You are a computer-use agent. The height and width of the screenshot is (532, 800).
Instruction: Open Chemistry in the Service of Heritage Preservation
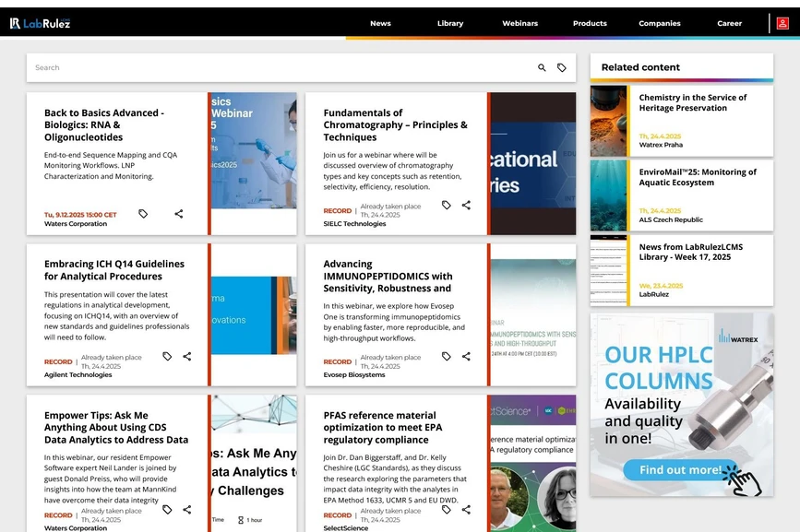tap(692, 102)
